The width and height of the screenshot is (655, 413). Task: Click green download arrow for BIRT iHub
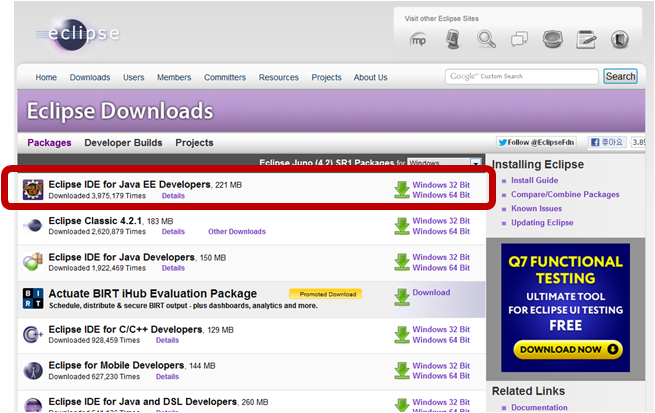[402, 297]
